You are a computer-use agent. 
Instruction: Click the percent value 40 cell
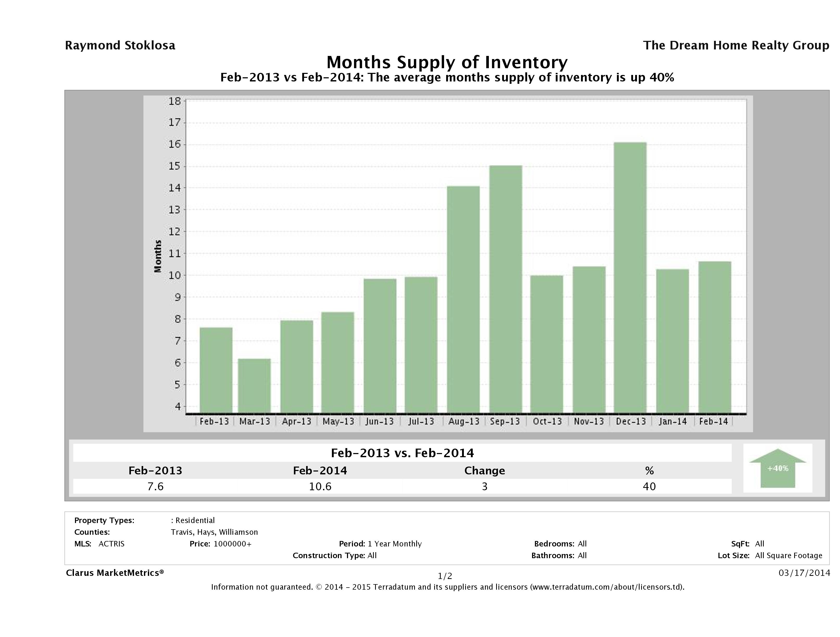(x=649, y=486)
